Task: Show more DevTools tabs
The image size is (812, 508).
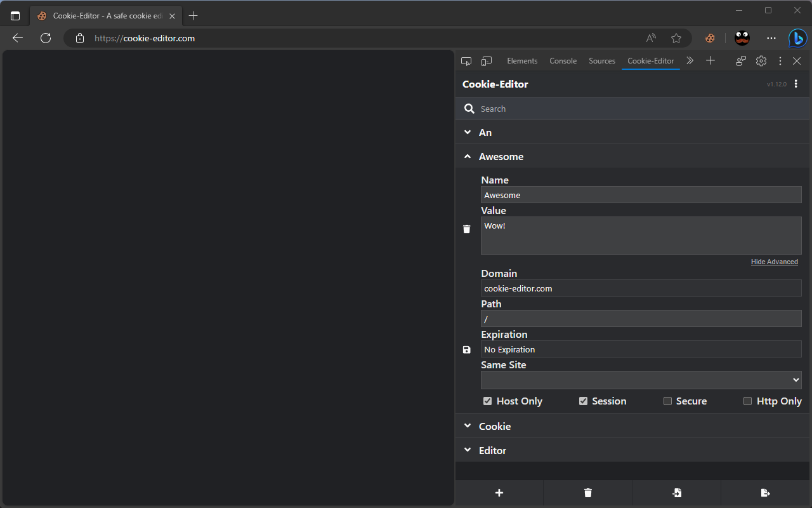Action: [690, 61]
